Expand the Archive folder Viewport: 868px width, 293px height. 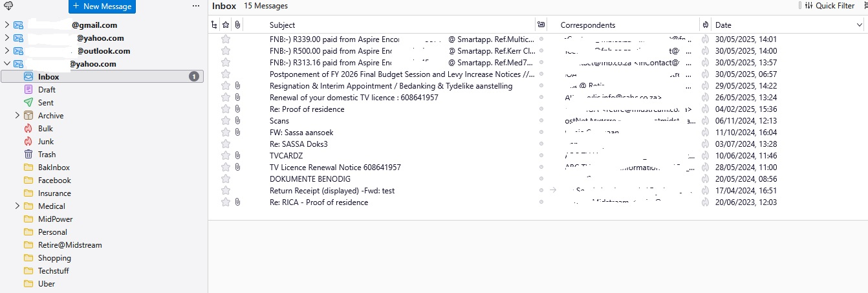click(x=17, y=116)
